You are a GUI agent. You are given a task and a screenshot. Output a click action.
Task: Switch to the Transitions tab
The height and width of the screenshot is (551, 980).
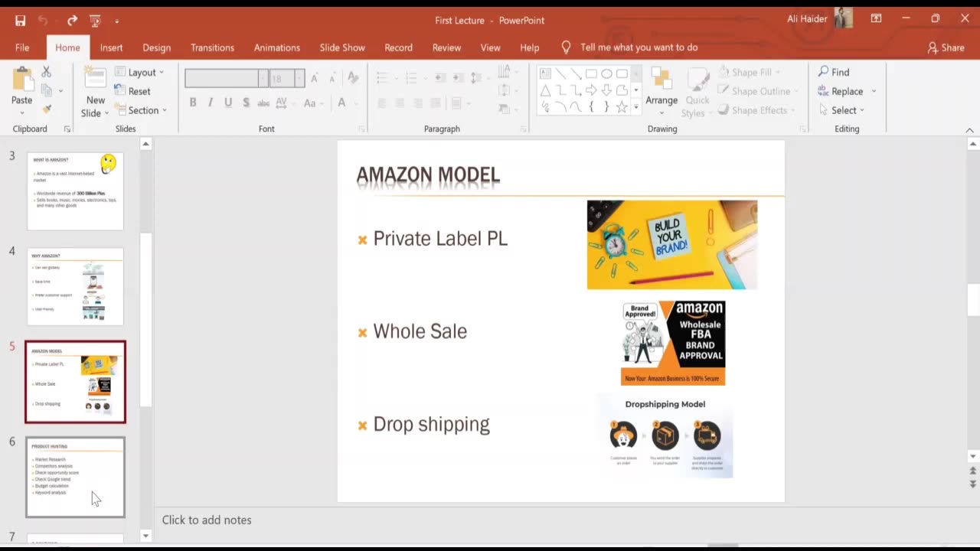pos(212,47)
